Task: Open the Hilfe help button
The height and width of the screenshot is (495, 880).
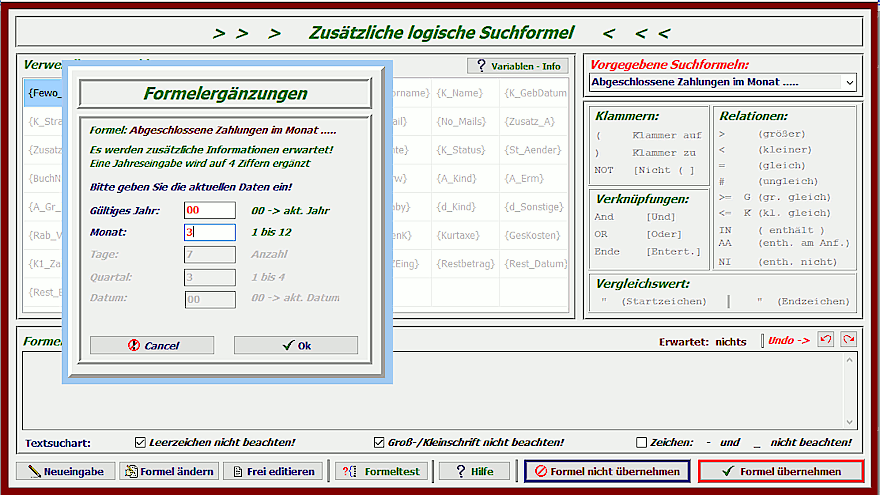Action: pos(475,471)
